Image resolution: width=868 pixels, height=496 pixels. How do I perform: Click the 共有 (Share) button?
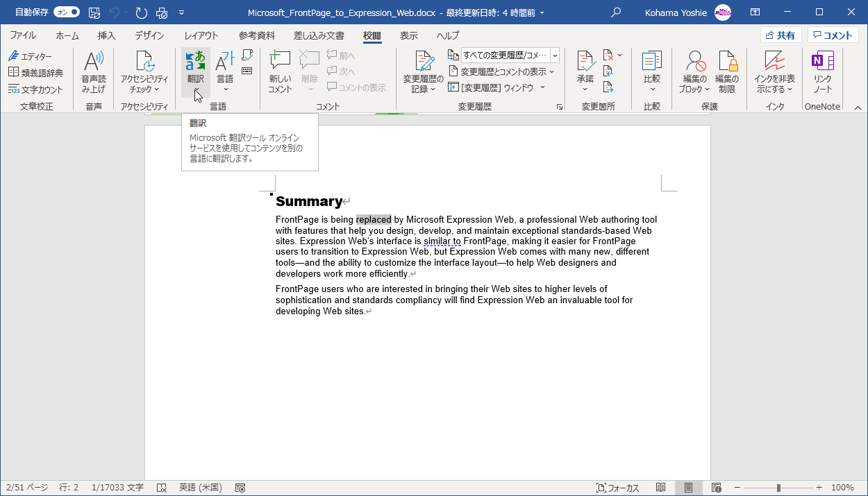pos(781,35)
